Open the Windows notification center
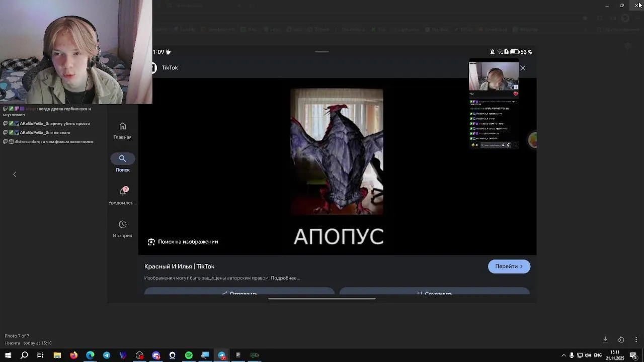The image size is (644, 362). coord(634,355)
